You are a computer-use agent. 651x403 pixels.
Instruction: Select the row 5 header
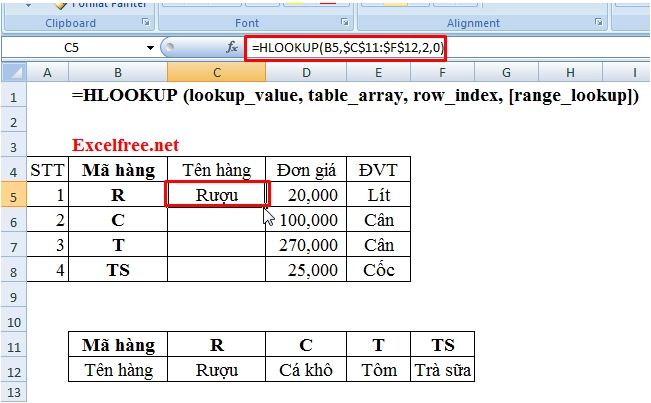pyautogui.click(x=13, y=194)
